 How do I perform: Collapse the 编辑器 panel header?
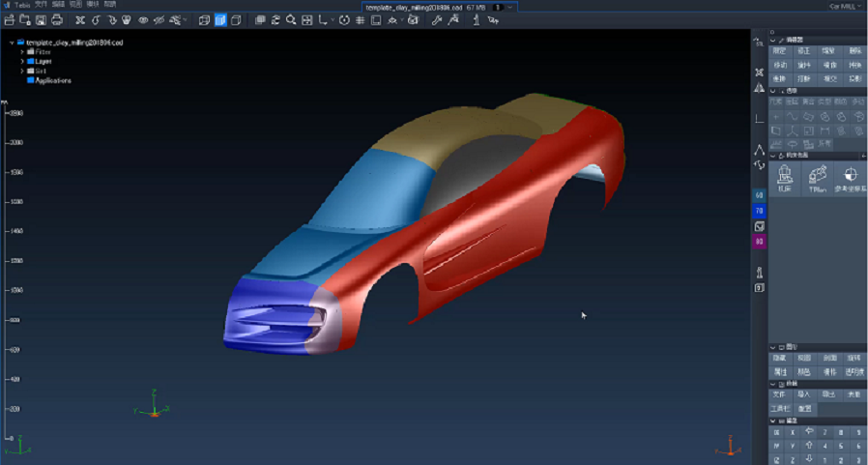click(772, 40)
